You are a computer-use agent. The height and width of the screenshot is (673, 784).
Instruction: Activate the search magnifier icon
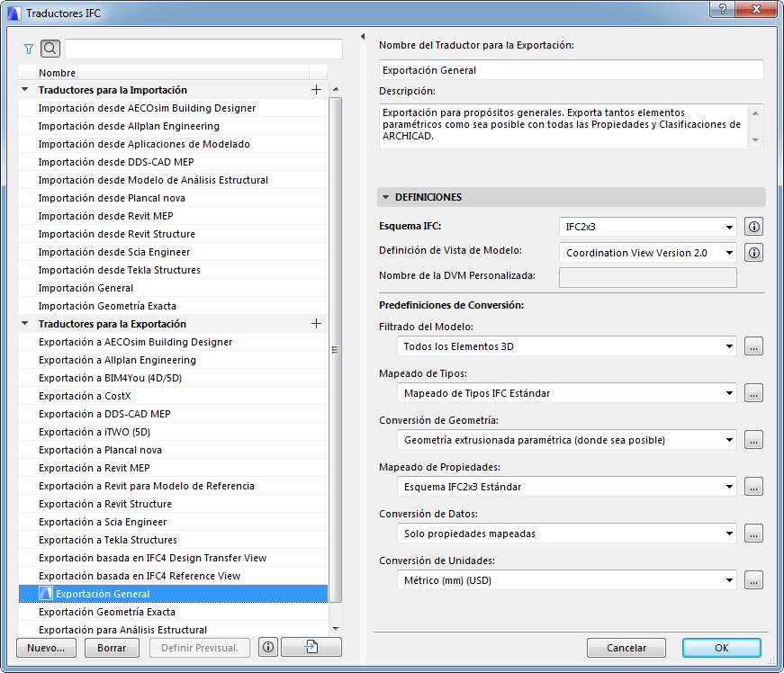[x=50, y=49]
